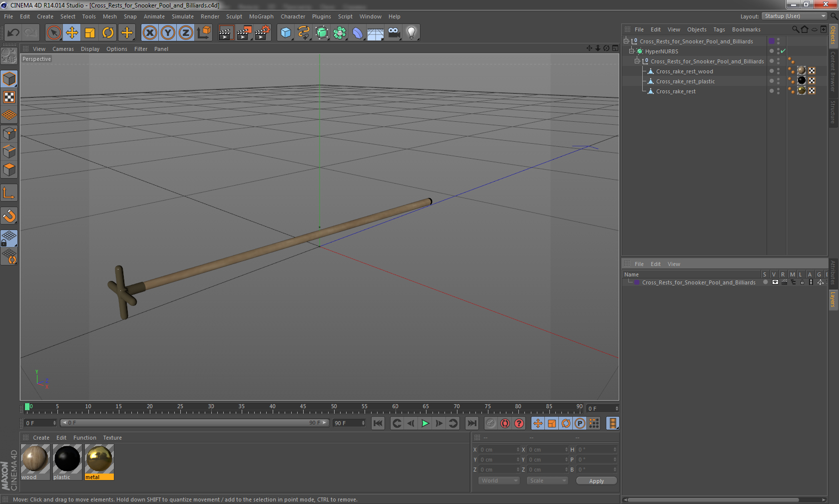The height and width of the screenshot is (504, 839).
Task: Add a light object
Action: coord(412,33)
